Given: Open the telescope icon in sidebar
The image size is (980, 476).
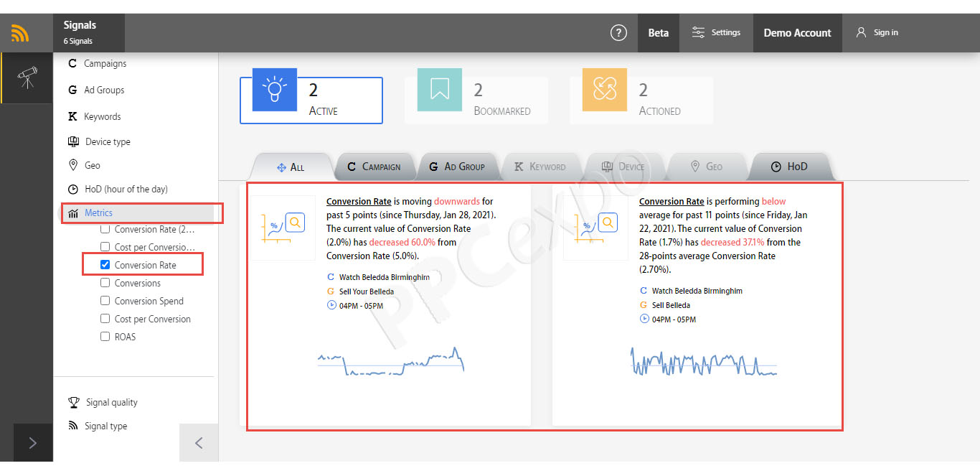Looking at the screenshot, I should click(x=27, y=78).
